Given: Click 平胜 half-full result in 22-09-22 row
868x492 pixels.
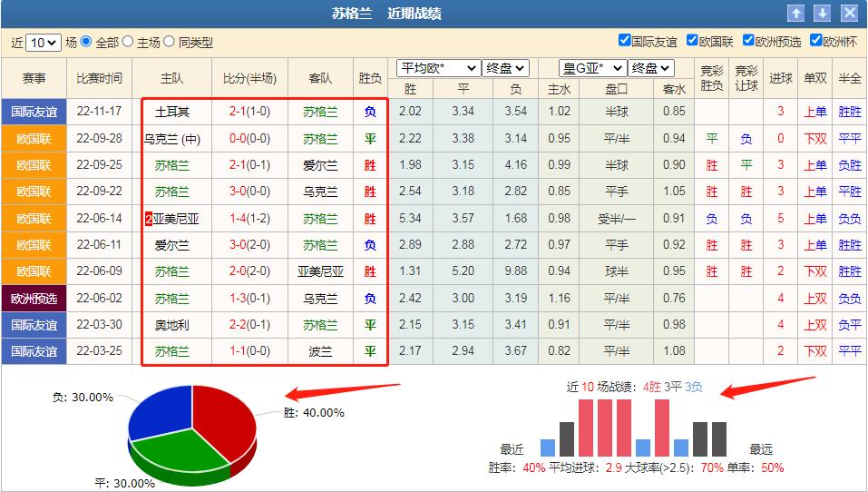Looking at the screenshot, I should [x=850, y=192].
